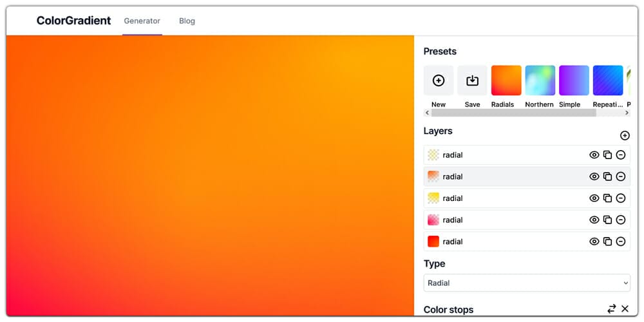Toggle visibility of the last radial layer
The height and width of the screenshot is (322, 644).
coord(594,241)
